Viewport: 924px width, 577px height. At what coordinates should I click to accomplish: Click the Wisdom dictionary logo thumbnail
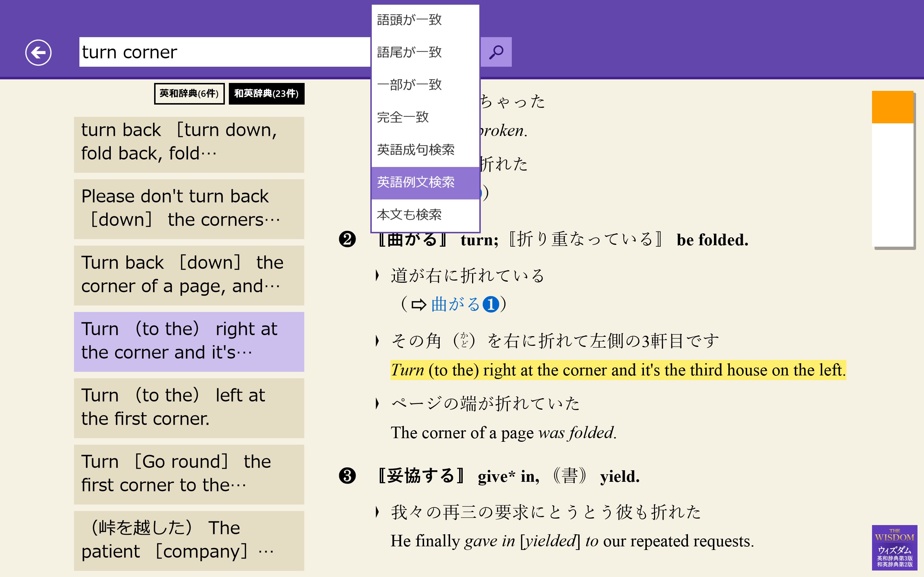point(894,547)
